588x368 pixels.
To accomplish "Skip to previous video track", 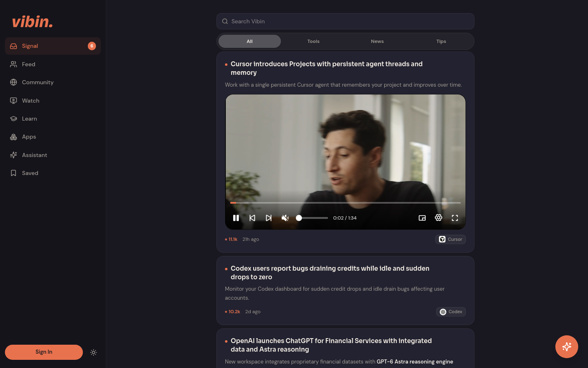I will (252, 218).
